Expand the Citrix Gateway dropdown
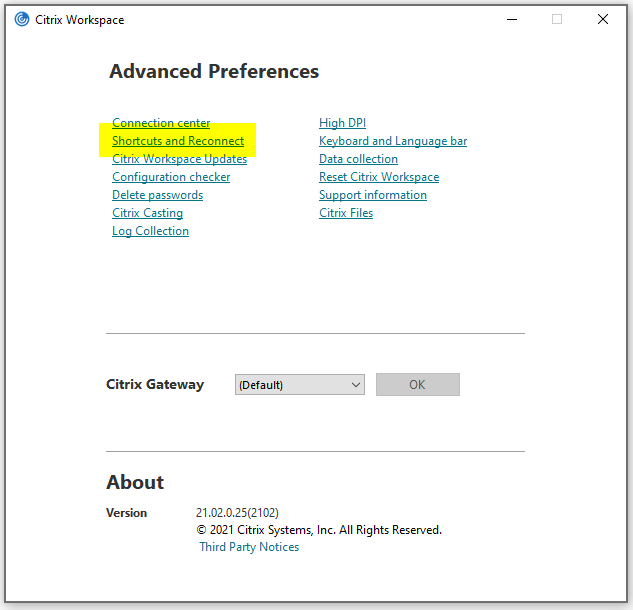The height and width of the screenshot is (610, 633). [x=300, y=384]
